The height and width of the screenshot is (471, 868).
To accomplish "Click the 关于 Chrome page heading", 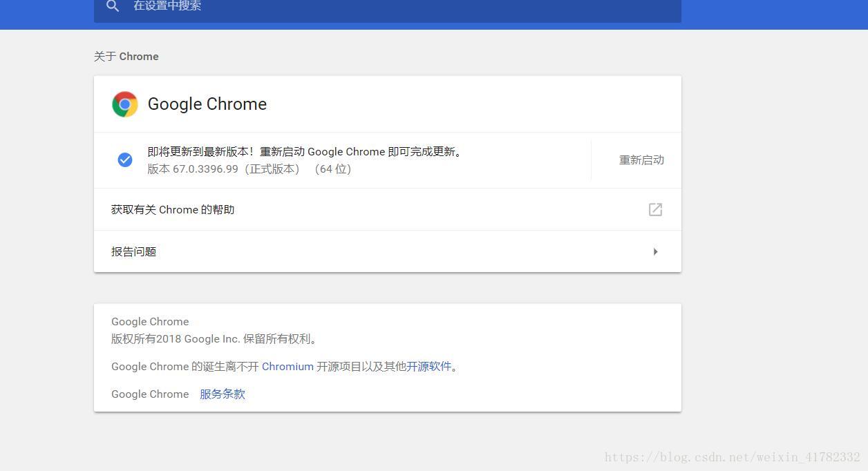I will pos(126,57).
